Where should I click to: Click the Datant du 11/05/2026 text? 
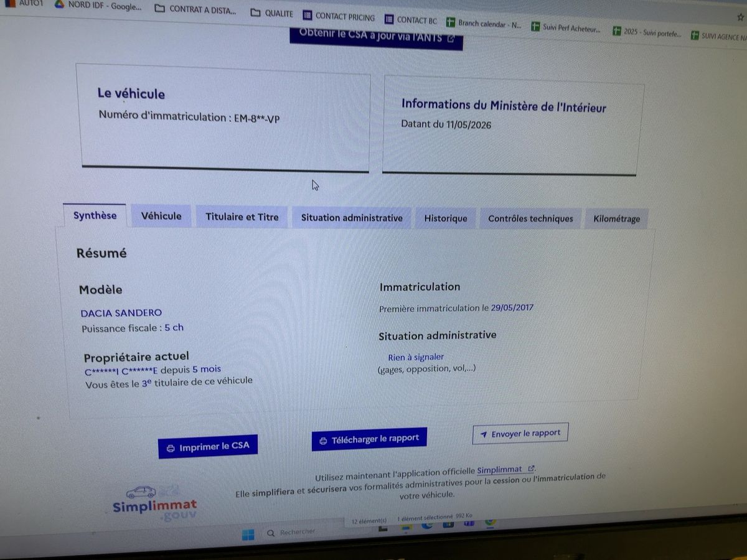click(x=446, y=124)
